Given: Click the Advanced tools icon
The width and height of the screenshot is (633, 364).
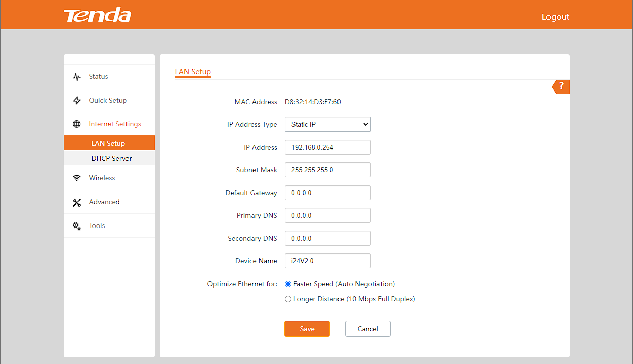Looking at the screenshot, I should [77, 202].
